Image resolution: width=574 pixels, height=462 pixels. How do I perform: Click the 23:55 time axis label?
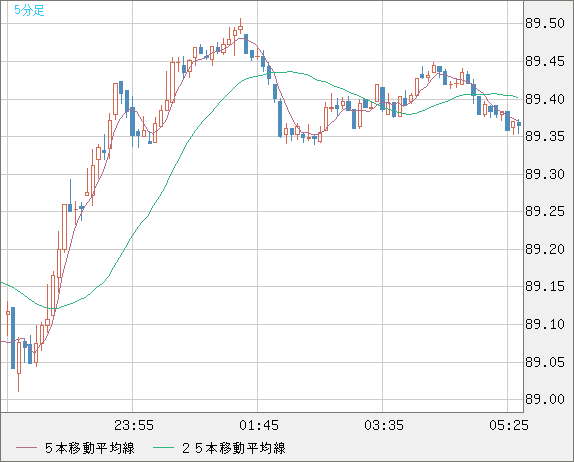tap(134, 425)
